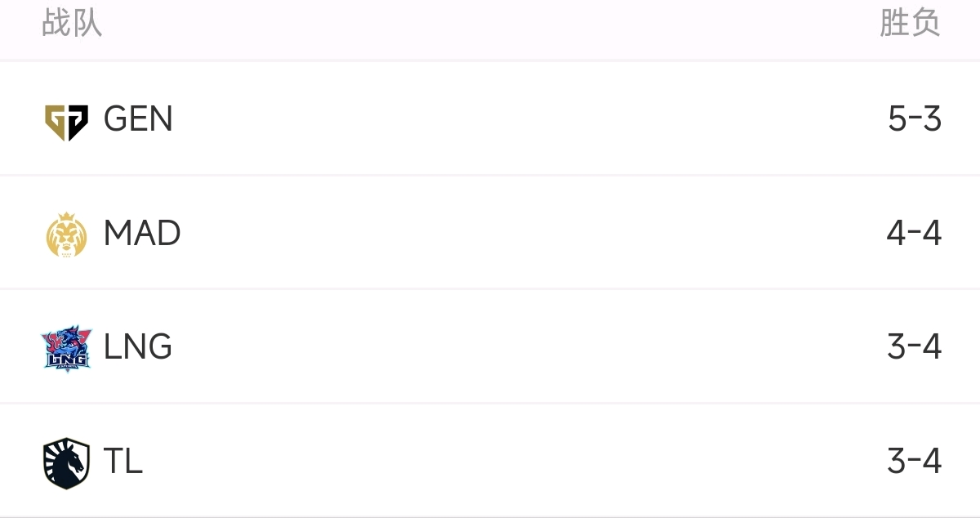Click the 战队 column header
This screenshot has height=518, width=980.
click(x=72, y=23)
